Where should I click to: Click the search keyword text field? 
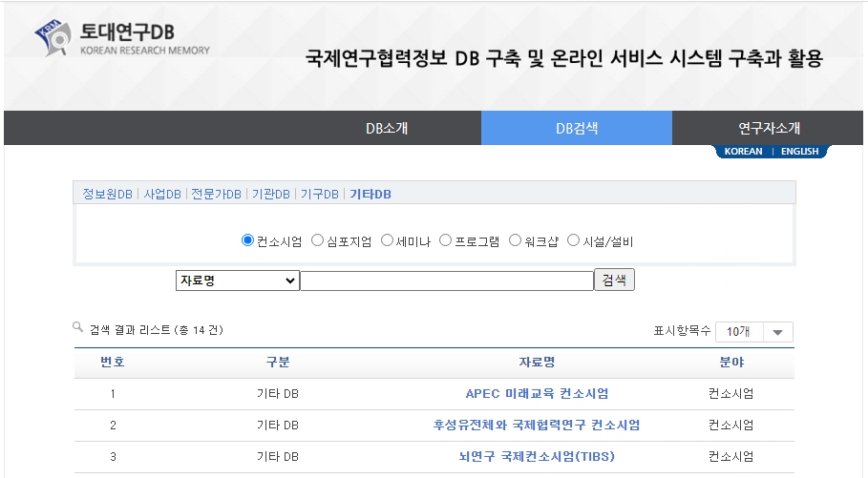446,281
